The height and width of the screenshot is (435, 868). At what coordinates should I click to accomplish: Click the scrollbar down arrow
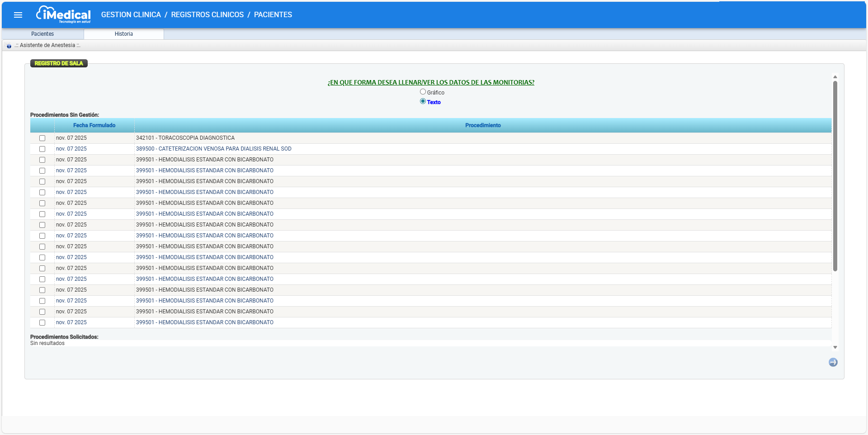point(835,347)
